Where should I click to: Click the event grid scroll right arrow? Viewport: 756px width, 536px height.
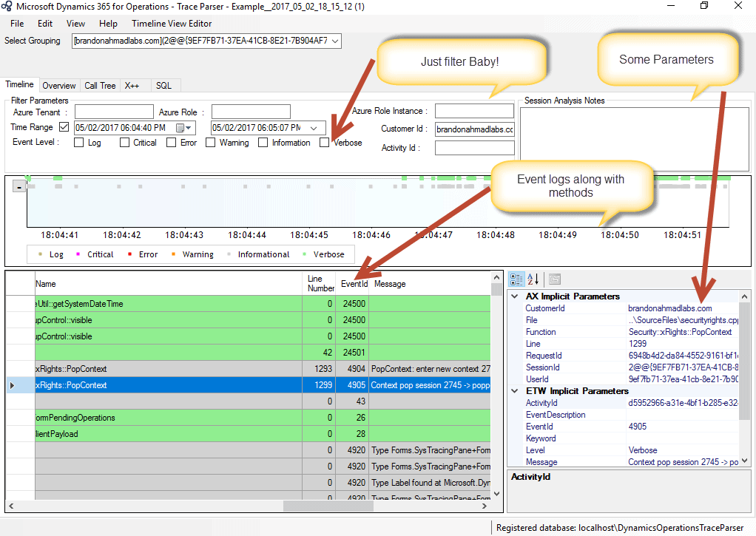(x=485, y=506)
